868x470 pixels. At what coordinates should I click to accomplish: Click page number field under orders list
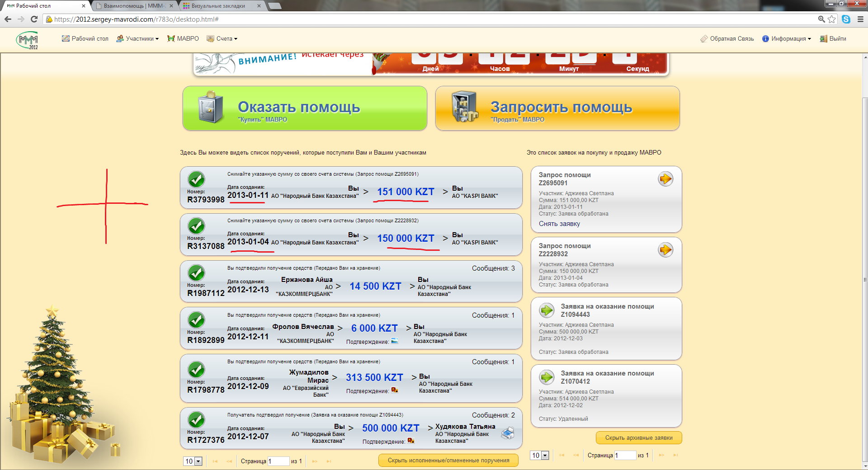(278, 461)
